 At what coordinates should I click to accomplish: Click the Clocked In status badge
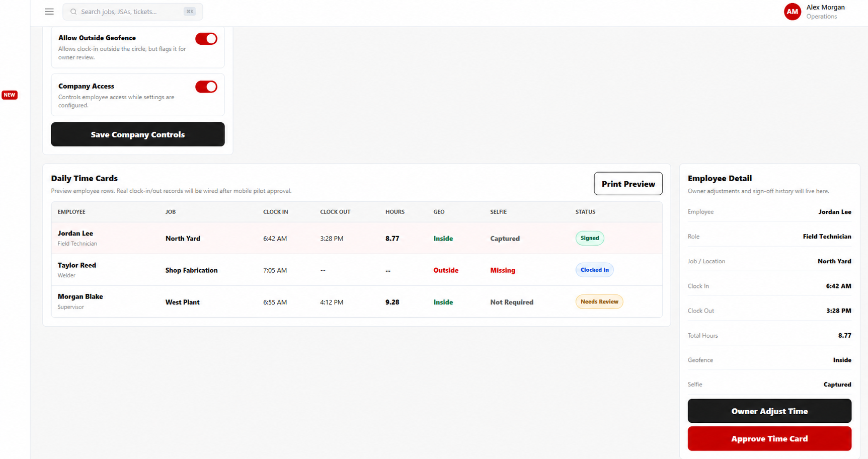tap(594, 270)
